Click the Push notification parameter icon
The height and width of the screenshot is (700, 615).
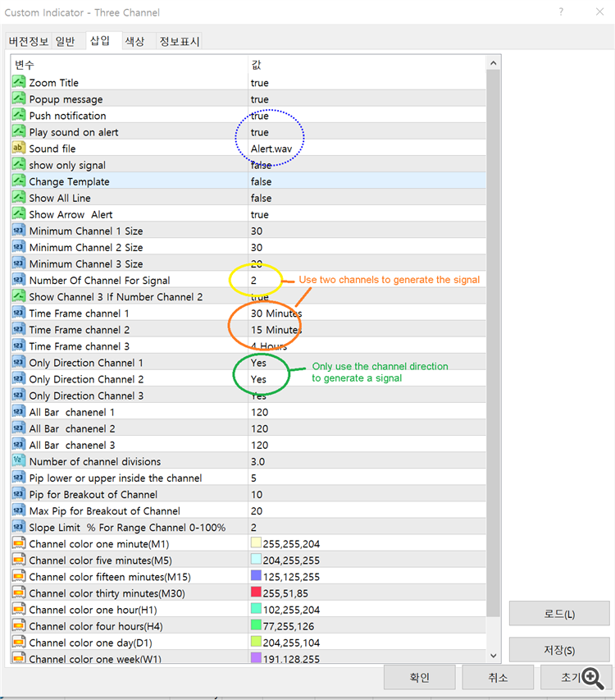(x=19, y=115)
